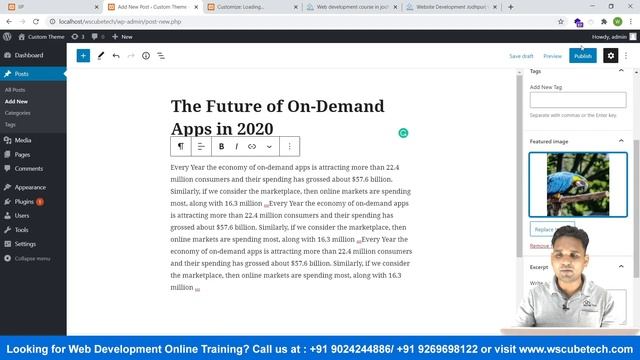The height and width of the screenshot is (360, 640).
Task: Click the settings sidebar scrollbar
Action: 636,208
